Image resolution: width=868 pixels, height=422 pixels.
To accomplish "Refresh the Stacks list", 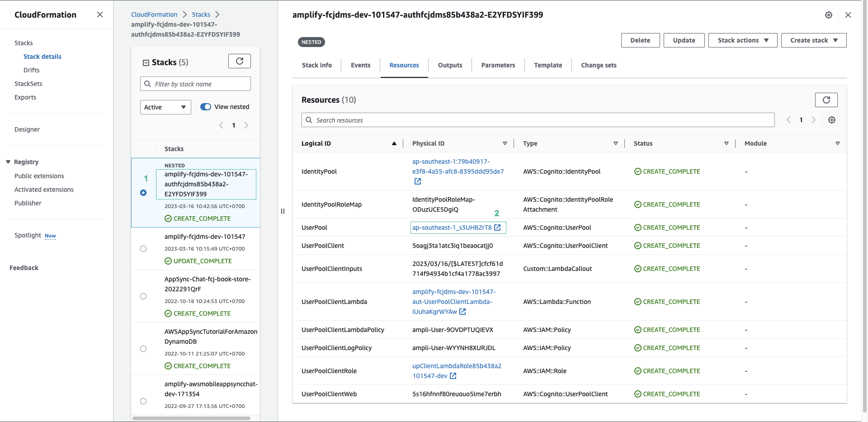I will (240, 61).
